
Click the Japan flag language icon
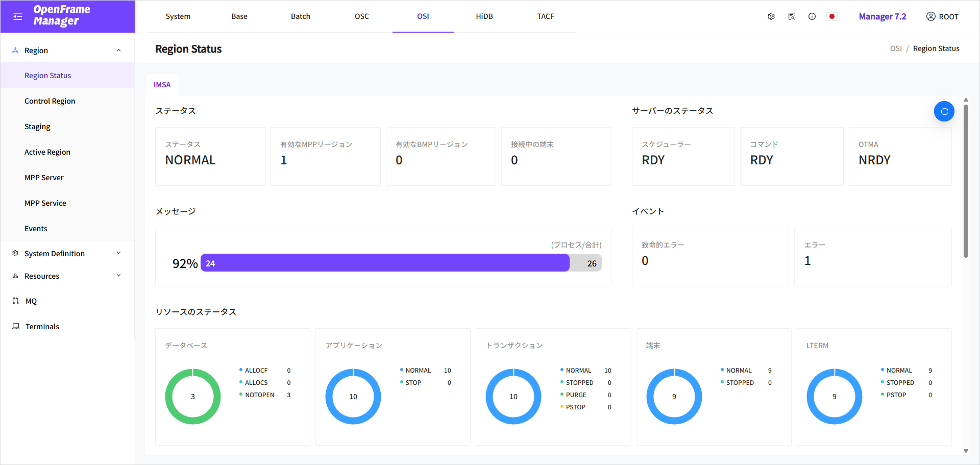click(832, 16)
